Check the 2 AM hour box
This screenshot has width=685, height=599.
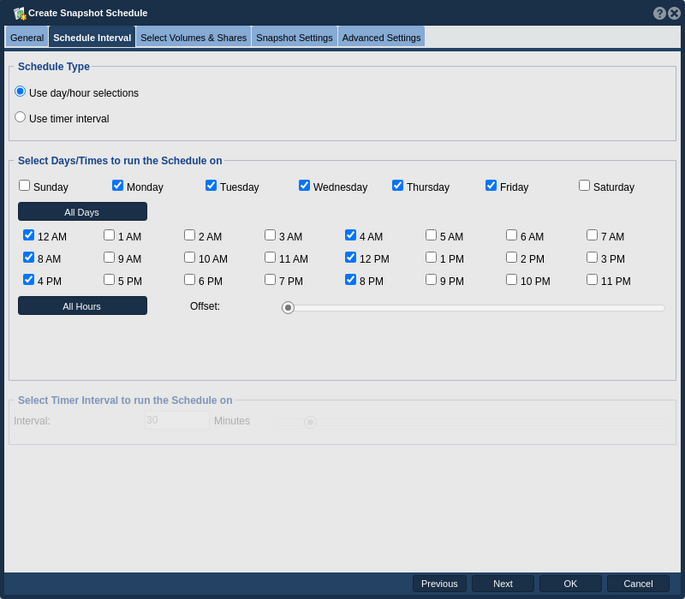click(190, 235)
